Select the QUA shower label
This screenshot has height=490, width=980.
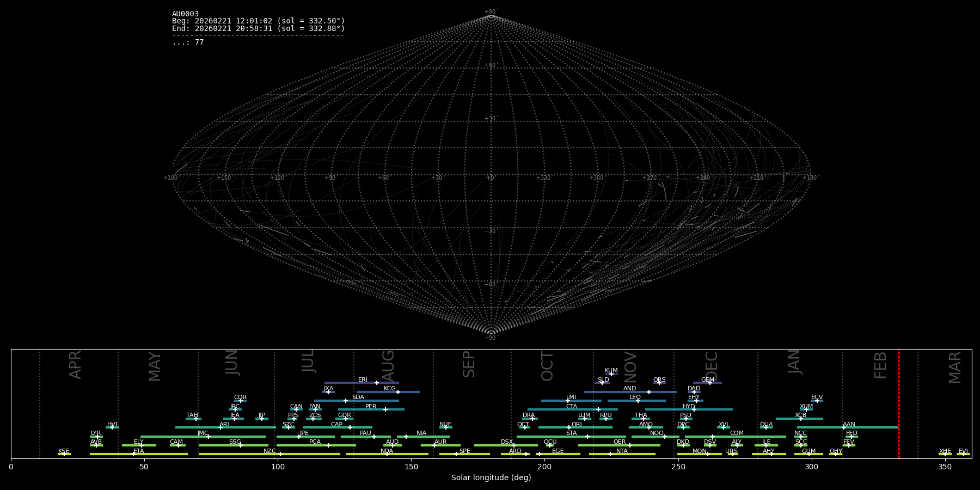click(x=766, y=425)
